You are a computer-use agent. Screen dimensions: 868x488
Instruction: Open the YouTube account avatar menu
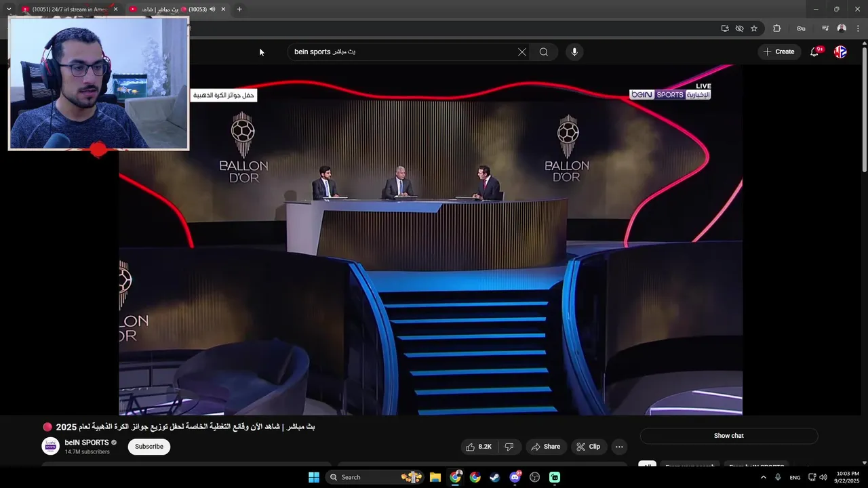click(840, 52)
